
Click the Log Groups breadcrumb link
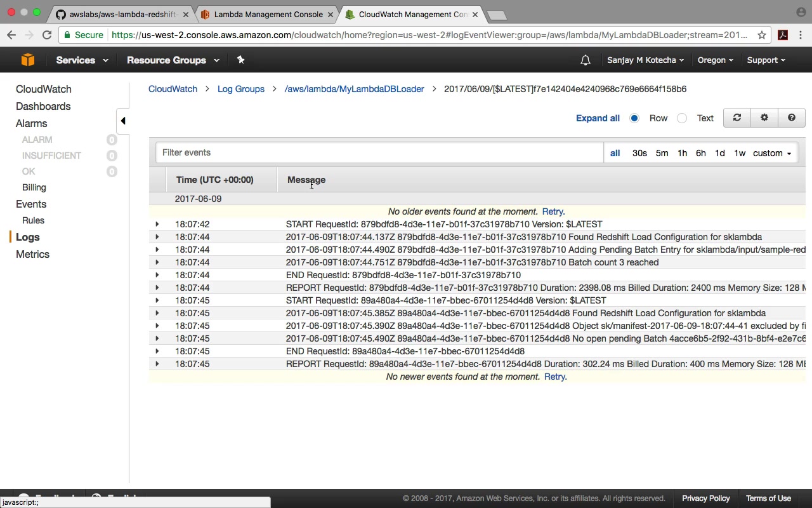point(241,89)
